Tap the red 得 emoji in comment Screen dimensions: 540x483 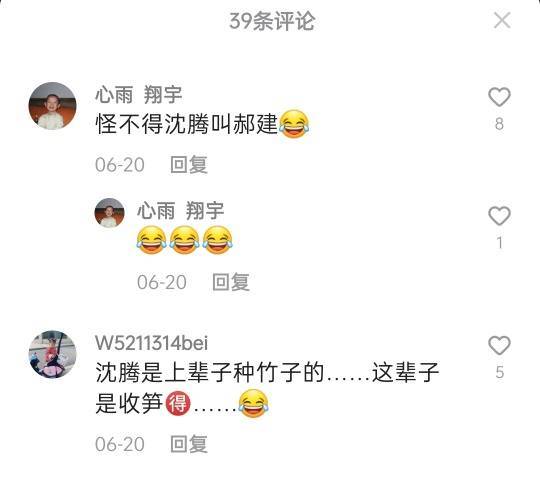coord(178,403)
